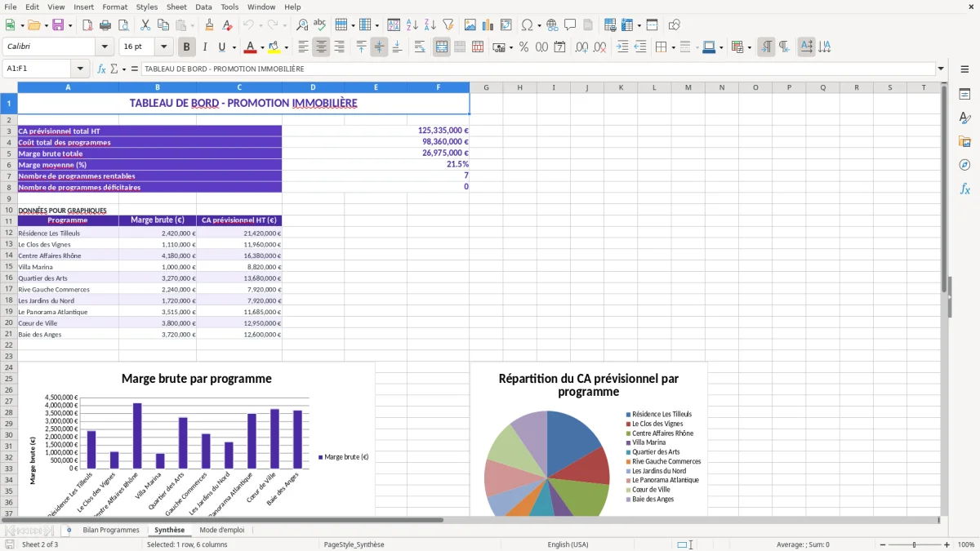Toggle Center Horizontally alignment
Image resolution: width=980 pixels, height=551 pixels.
pos(321,47)
